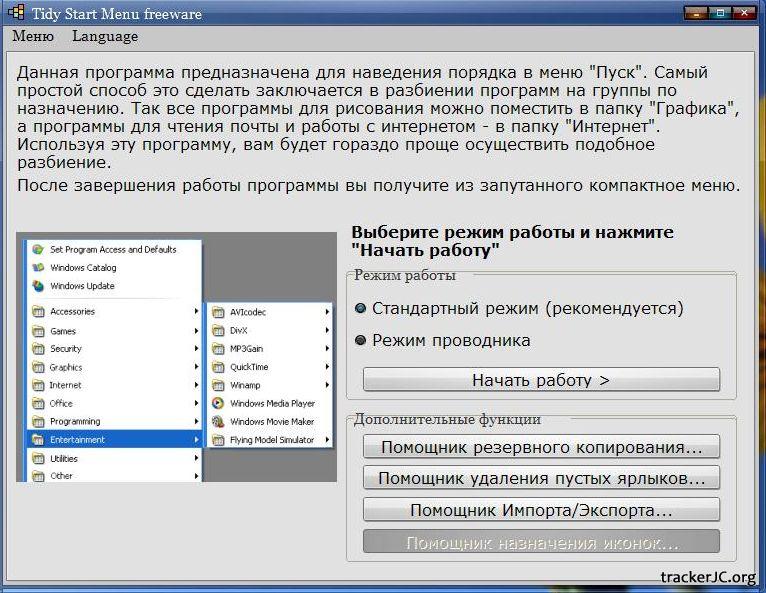Expand the Winamp submenu arrow

(327, 385)
